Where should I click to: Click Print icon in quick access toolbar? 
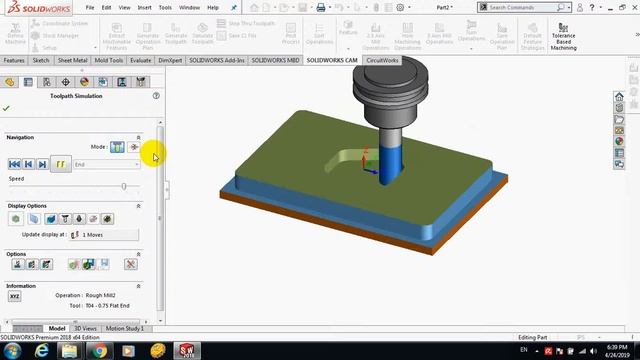321,8
